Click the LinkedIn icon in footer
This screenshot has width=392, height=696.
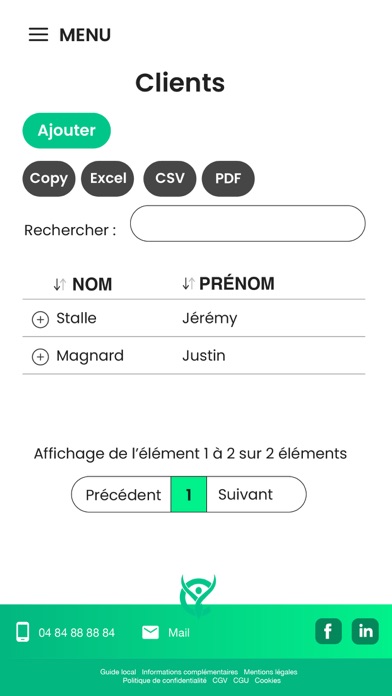365,631
